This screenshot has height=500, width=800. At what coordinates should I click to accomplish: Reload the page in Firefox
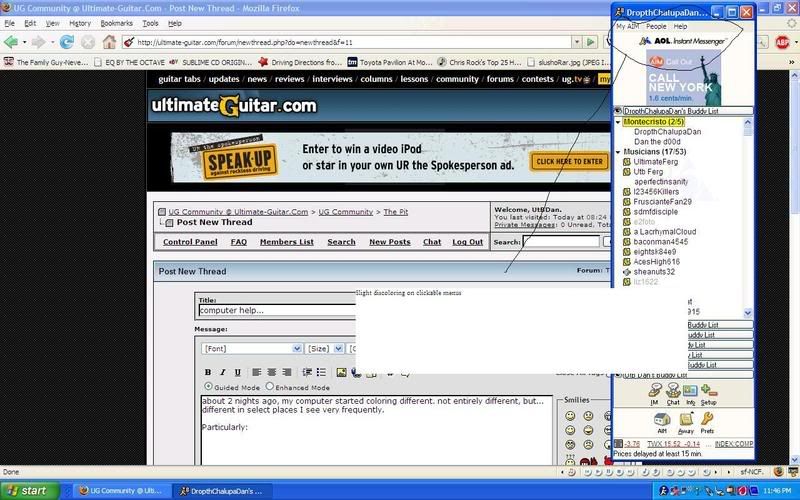point(66,42)
